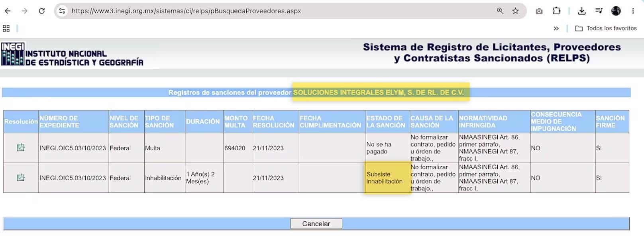The image size is (644, 247).
Task: Open the browser three-dot menu
Action: coord(633,11)
